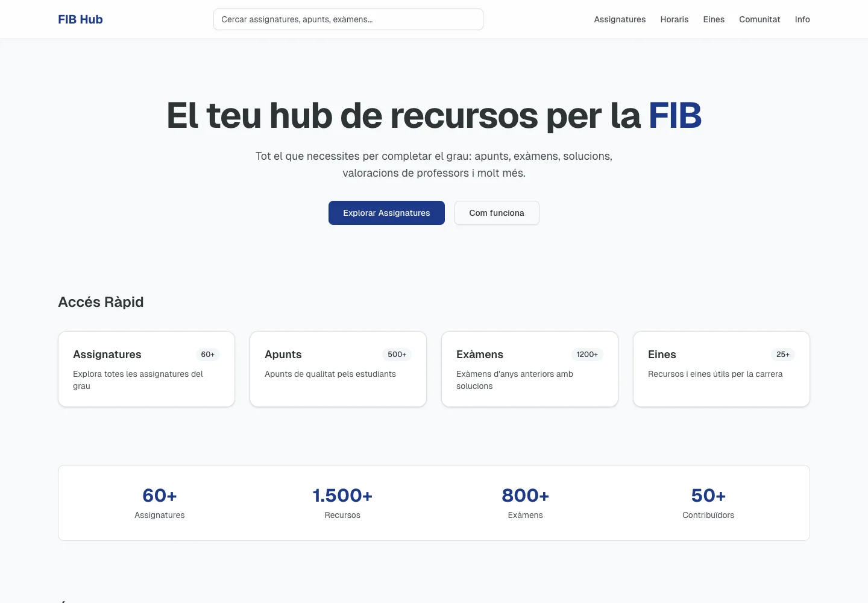
Task: Click "Recursos i eines útils per la carrera" text
Action: 715,374
